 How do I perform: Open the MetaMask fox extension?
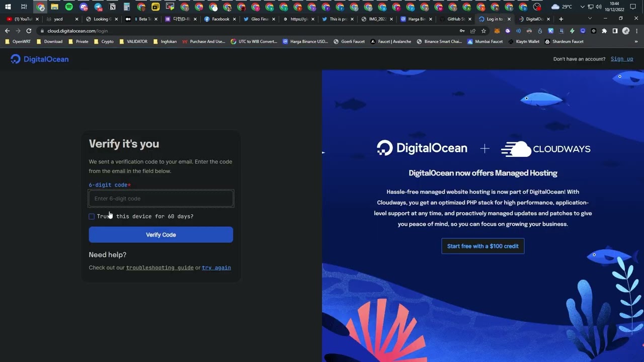pos(497,31)
